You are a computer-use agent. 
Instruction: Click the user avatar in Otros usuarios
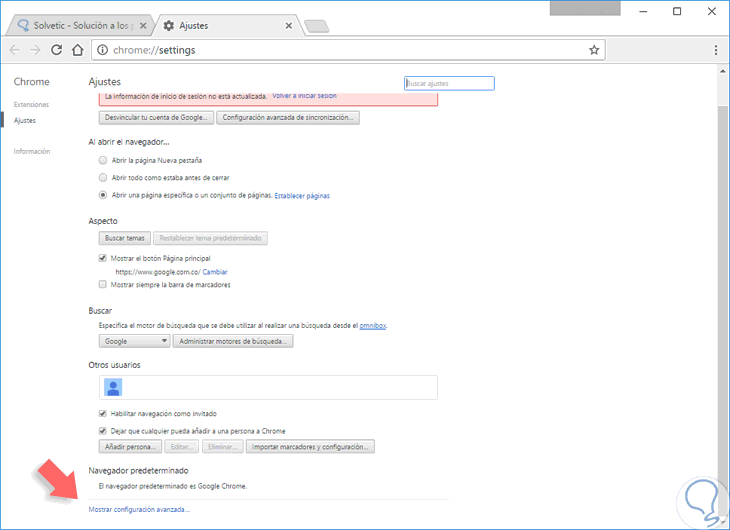113,387
